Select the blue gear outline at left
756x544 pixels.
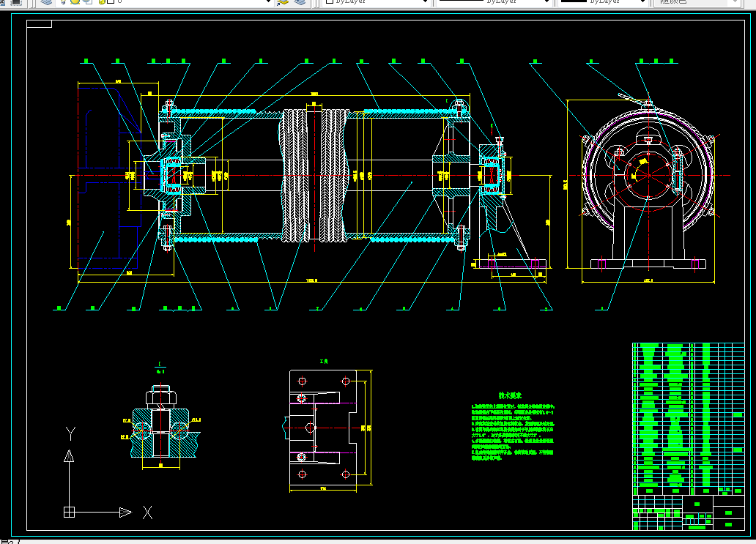pos(110,177)
